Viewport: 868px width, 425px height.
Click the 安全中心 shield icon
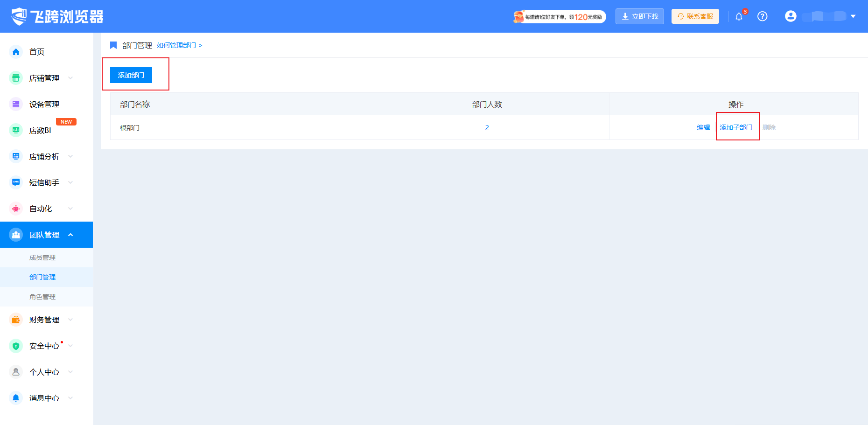(x=16, y=346)
